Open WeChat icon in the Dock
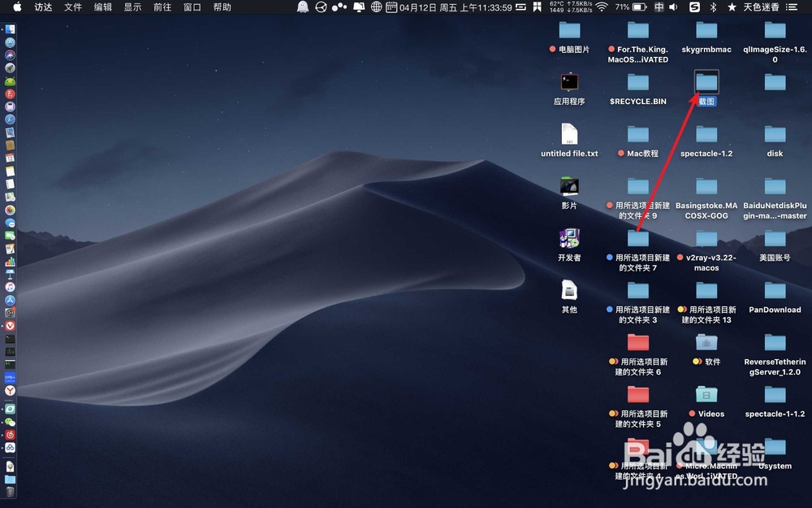 pos(10,422)
